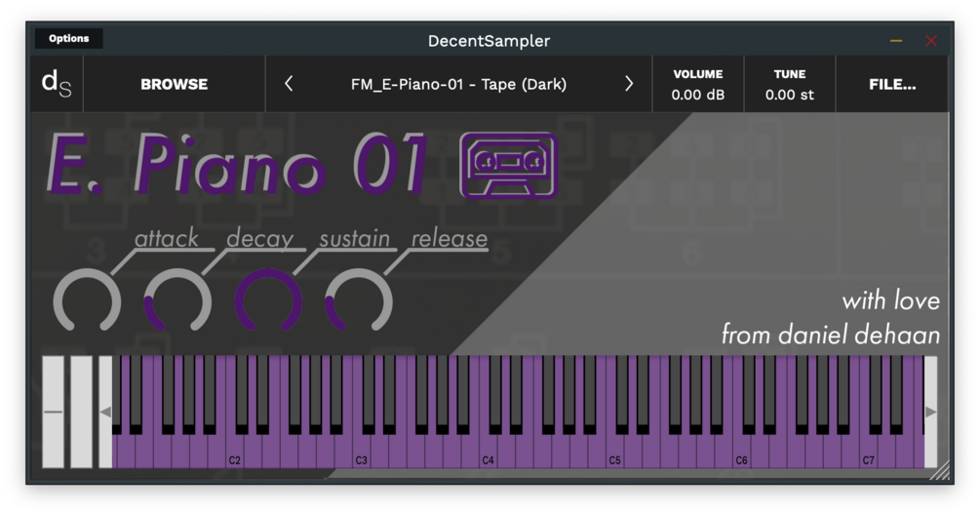Click the mod wheel strip
The height and width of the screenshot is (515, 980).
(81, 412)
